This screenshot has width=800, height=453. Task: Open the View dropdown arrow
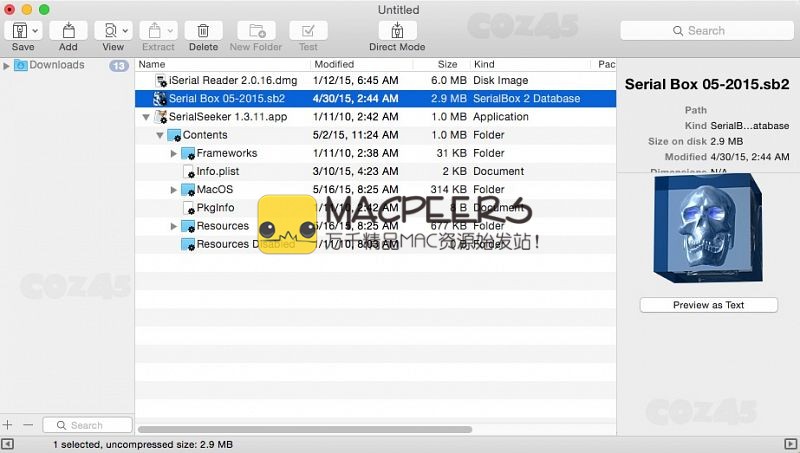click(126, 31)
